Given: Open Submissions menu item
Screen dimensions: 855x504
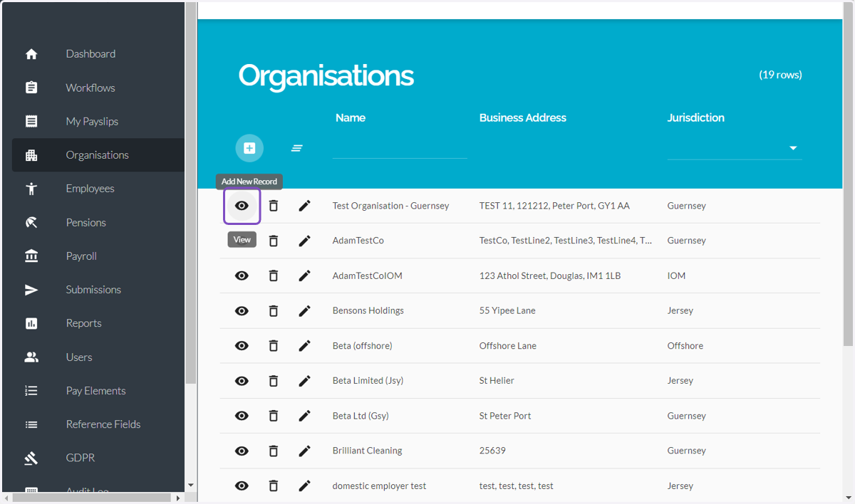Looking at the screenshot, I should [x=98, y=290].
